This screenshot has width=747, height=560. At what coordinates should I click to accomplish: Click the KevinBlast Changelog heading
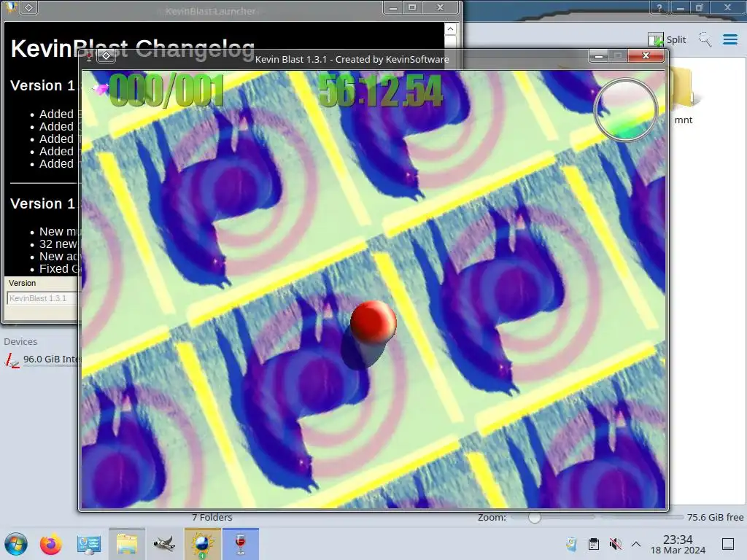[x=133, y=49]
